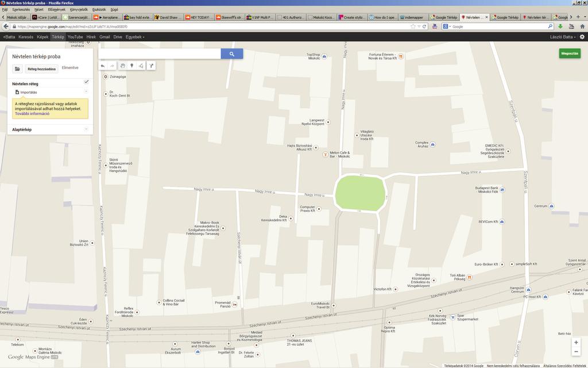Image resolution: width=588 pixels, height=368 pixels.
Task: Toggle Névtelen réteg layer visibility checkbox
Action: [86, 82]
